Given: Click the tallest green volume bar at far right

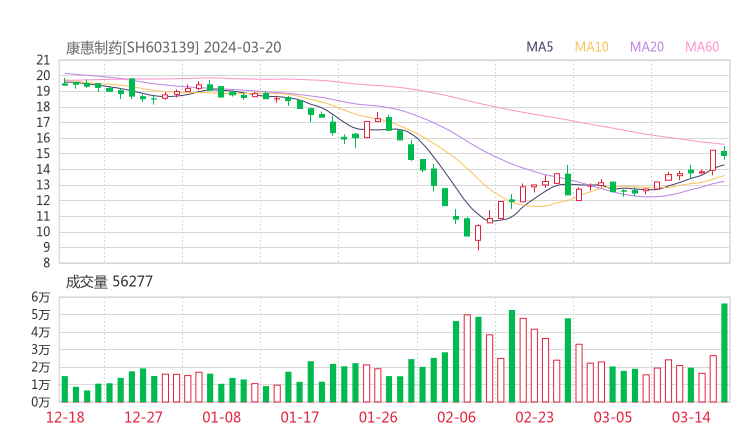Looking at the screenshot, I should pyautogui.click(x=724, y=353).
